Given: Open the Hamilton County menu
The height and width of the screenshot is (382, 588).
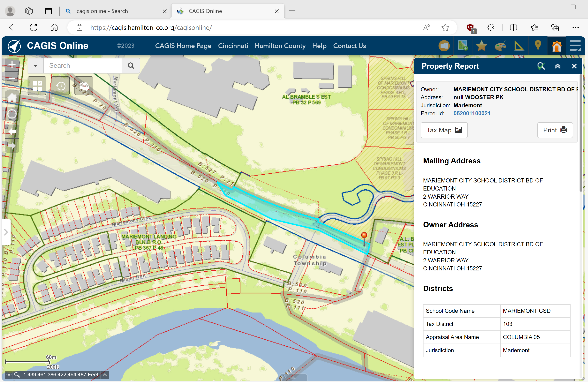Looking at the screenshot, I should coord(280,46).
